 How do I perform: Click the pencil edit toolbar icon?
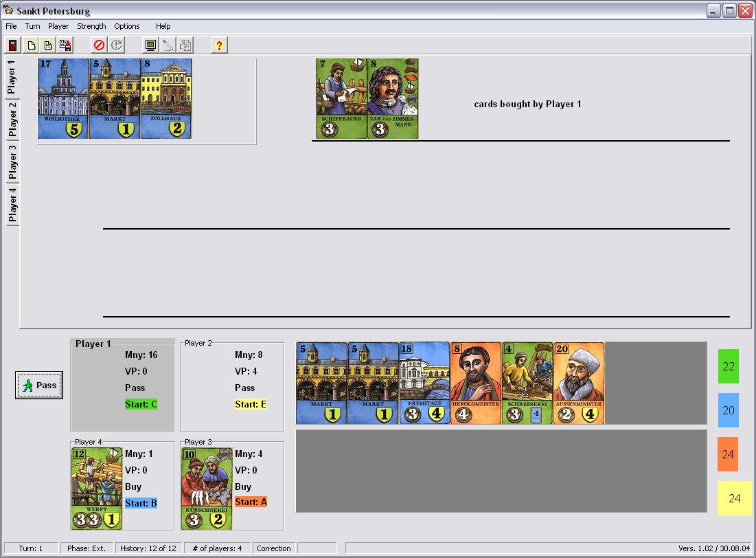(x=168, y=45)
